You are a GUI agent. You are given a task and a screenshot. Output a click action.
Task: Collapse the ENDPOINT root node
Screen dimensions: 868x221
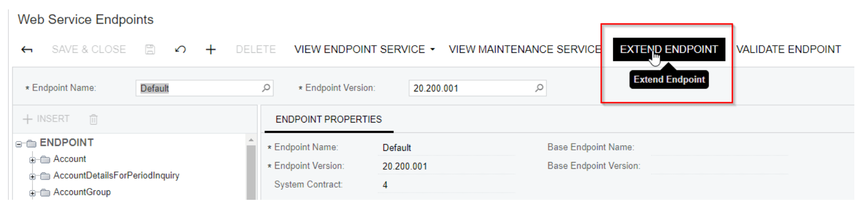click(19, 144)
